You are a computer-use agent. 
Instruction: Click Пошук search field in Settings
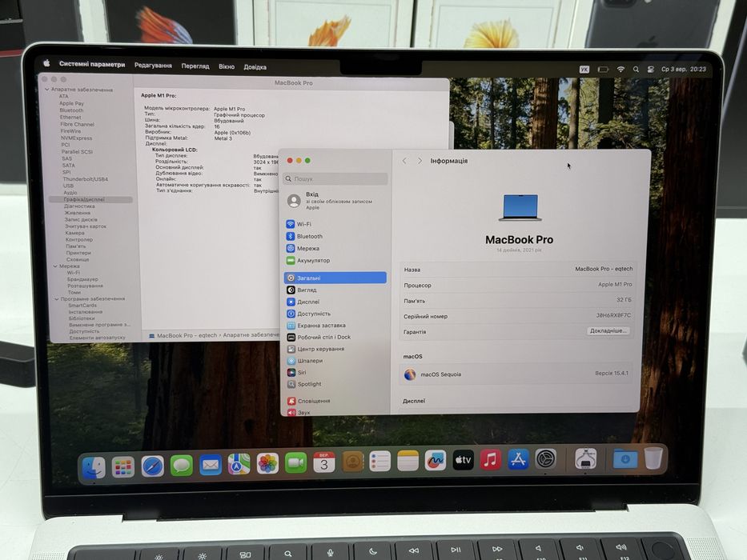point(335,179)
